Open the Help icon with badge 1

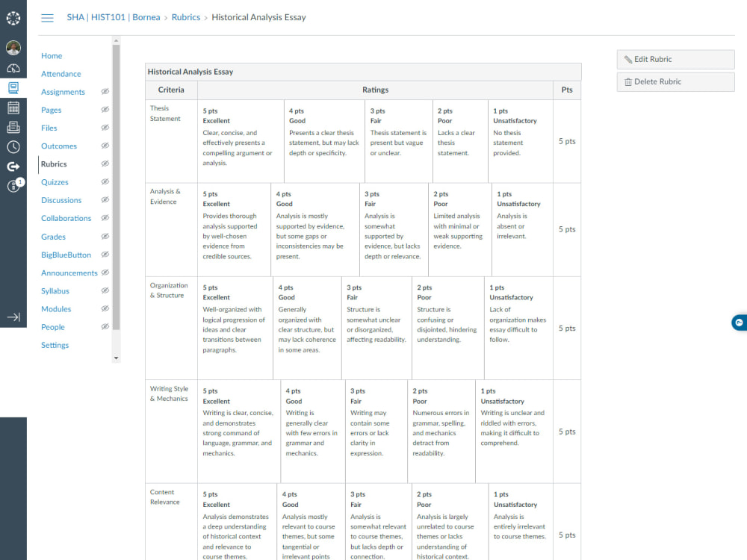[x=14, y=185]
